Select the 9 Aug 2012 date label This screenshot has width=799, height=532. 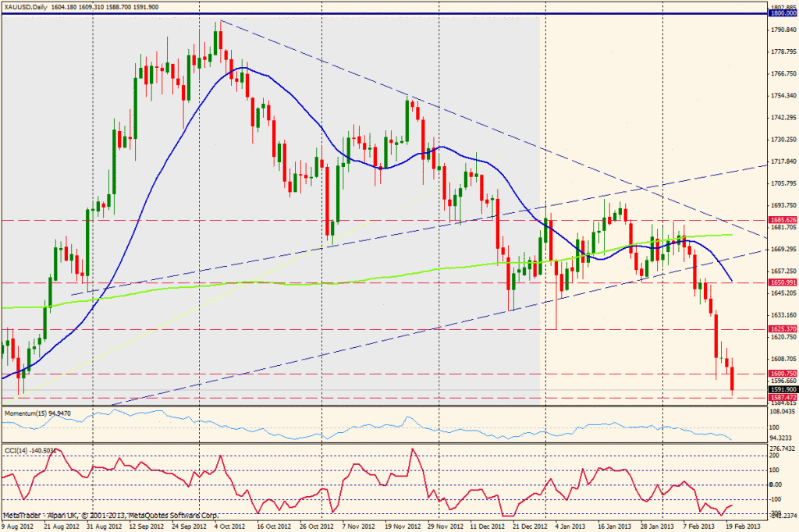(19, 527)
